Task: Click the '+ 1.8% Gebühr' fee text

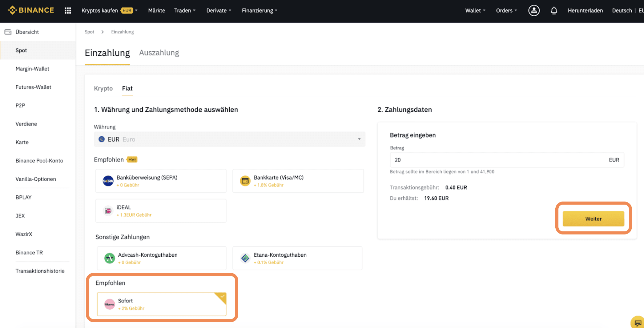Action: pyautogui.click(x=269, y=185)
